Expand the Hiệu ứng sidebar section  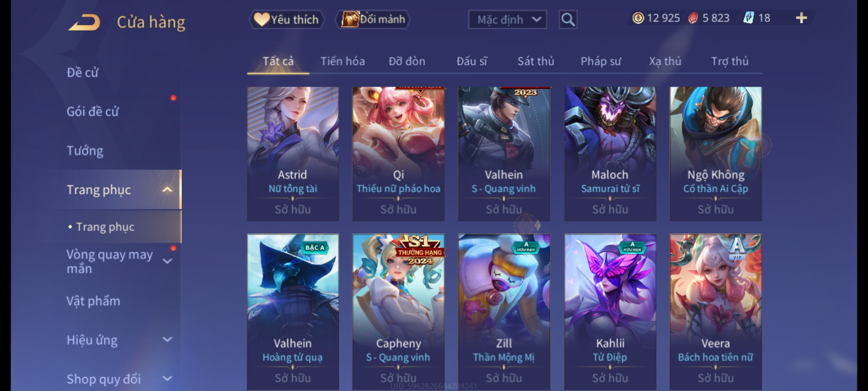click(x=167, y=340)
